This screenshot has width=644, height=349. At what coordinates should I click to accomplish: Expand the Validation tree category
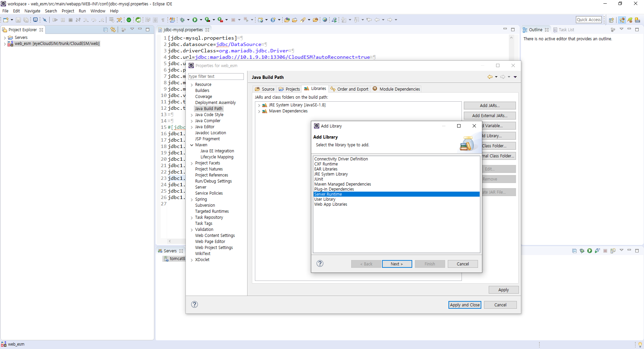click(192, 230)
